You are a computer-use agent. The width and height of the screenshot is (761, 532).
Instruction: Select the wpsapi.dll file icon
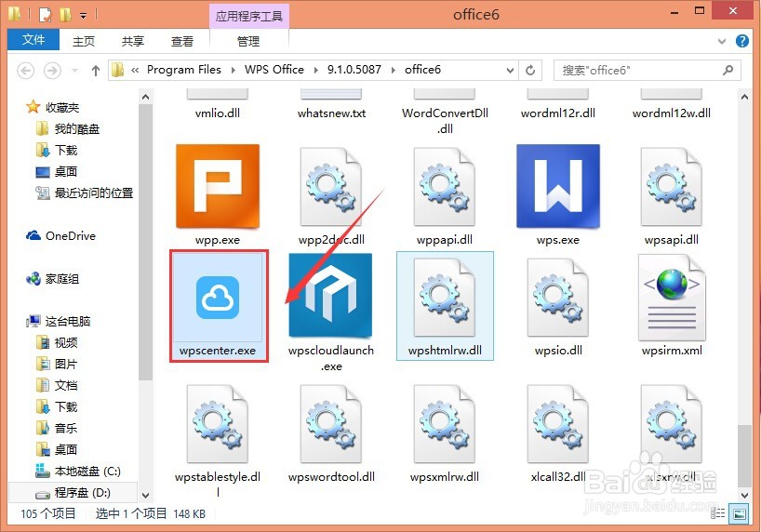click(672, 187)
